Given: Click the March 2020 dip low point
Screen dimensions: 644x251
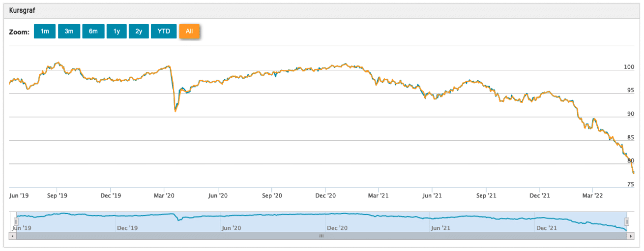Looking at the screenshot, I should click(x=176, y=111).
